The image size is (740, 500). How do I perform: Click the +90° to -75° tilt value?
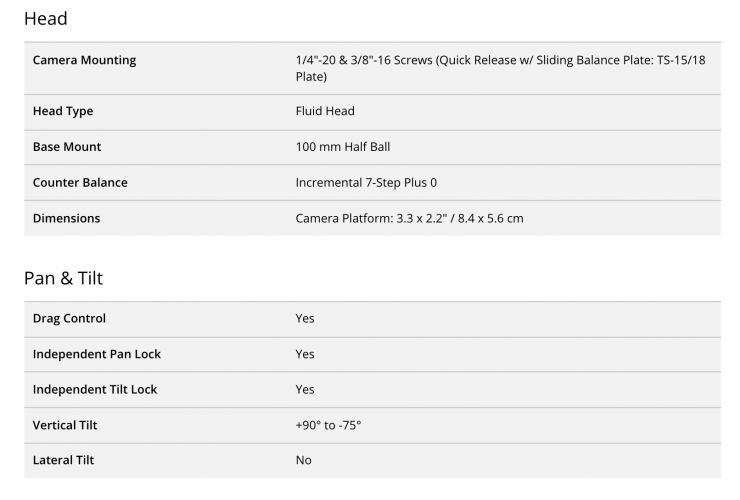(328, 425)
